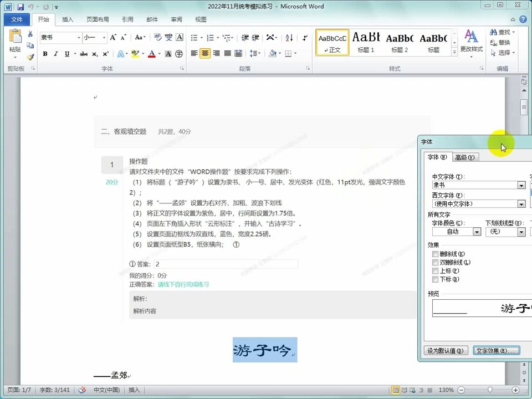Screen dimensions: 532x399
Task: Click the superscript icon
Action: click(105, 53)
